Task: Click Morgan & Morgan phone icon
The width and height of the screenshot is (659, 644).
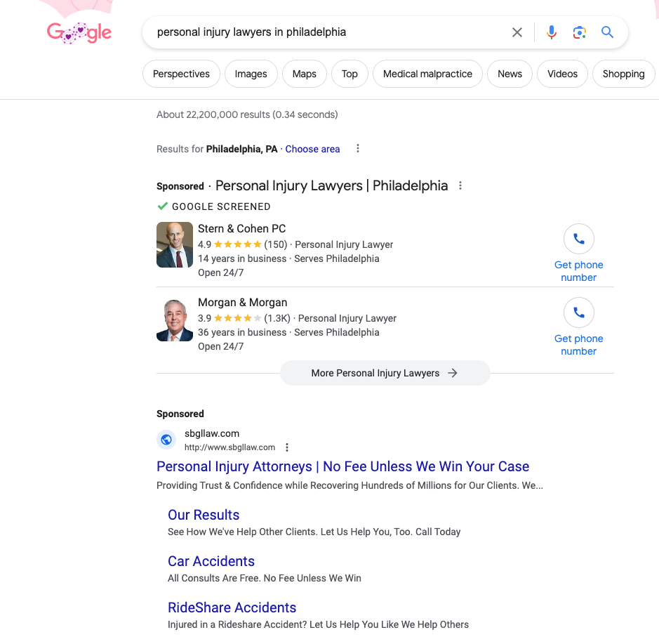Action: (x=578, y=313)
